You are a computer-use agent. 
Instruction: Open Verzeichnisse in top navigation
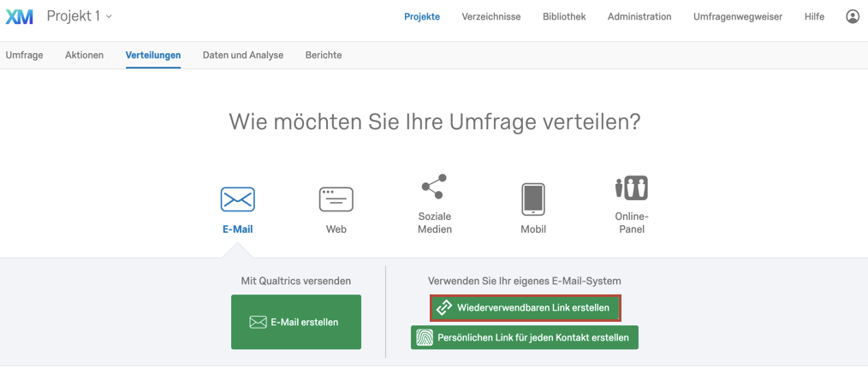click(x=491, y=16)
